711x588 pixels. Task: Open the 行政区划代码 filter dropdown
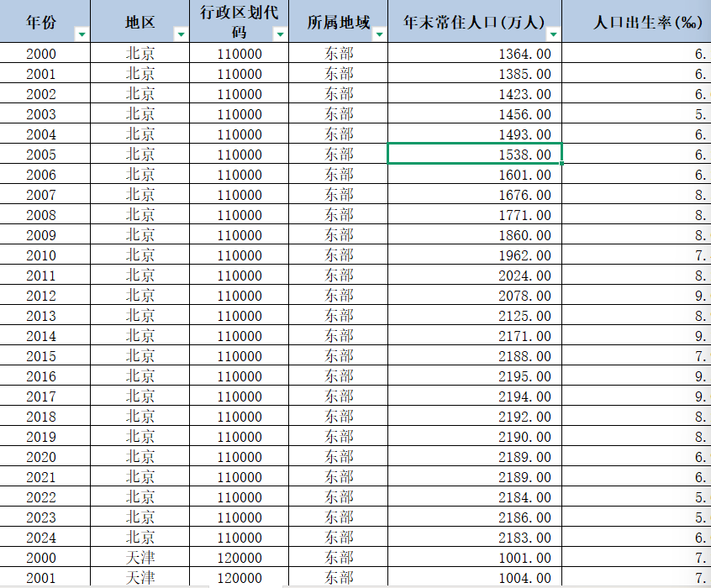[x=279, y=36]
